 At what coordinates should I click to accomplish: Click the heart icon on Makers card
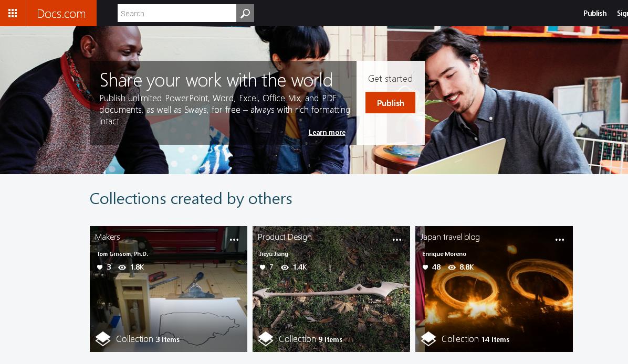[100, 267]
